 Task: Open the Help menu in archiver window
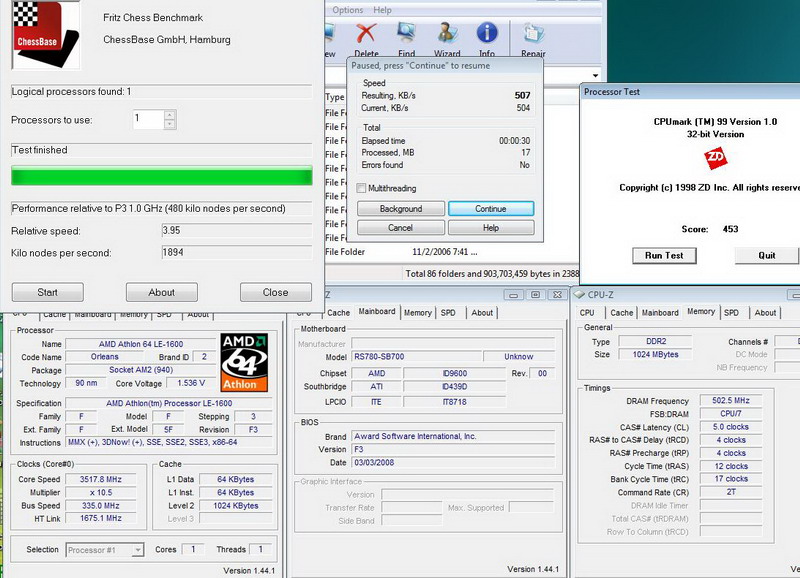(382, 10)
